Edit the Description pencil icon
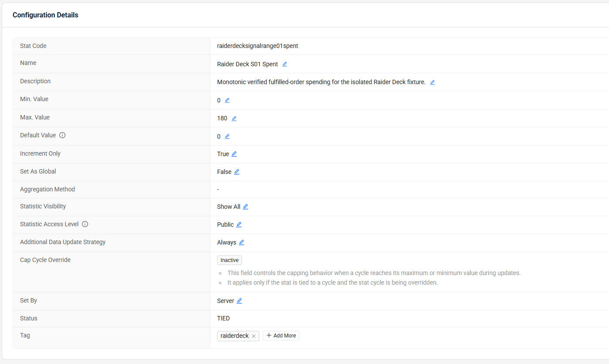The height and width of the screenshot is (364, 609). (x=432, y=82)
